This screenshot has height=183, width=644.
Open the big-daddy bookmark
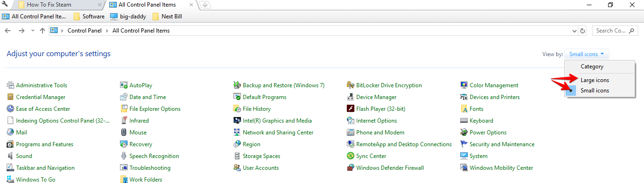coord(129,17)
